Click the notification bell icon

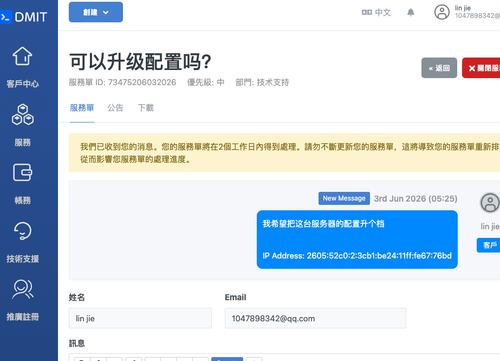pos(411,13)
